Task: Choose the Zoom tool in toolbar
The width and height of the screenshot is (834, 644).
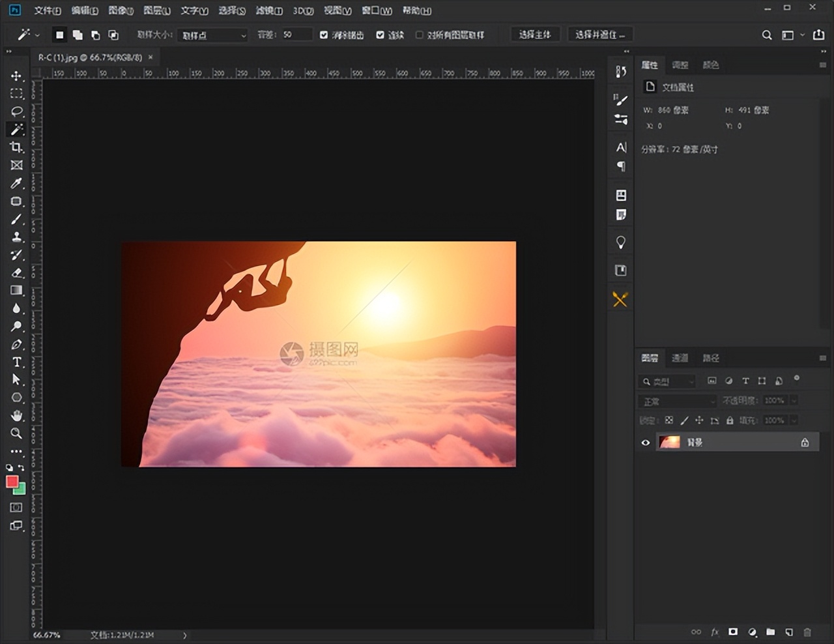Action: [16, 433]
